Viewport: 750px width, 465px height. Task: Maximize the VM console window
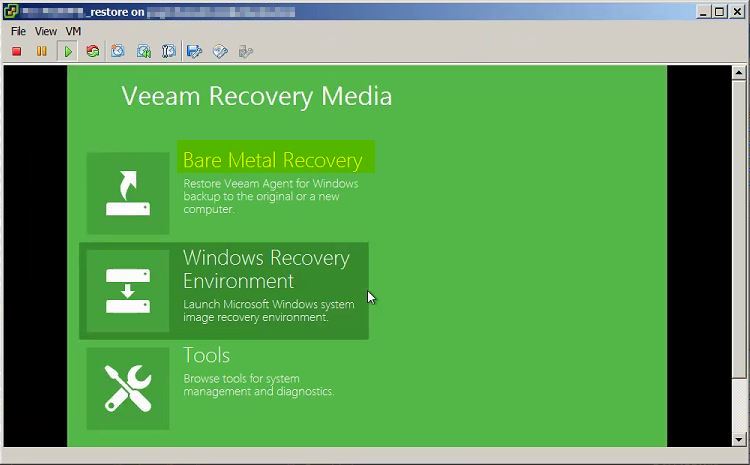[719, 11]
